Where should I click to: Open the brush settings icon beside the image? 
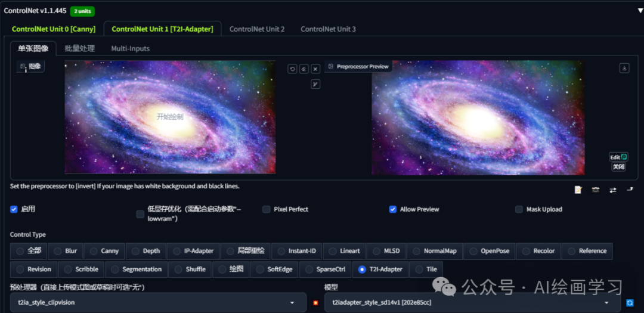click(x=315, y=84)
